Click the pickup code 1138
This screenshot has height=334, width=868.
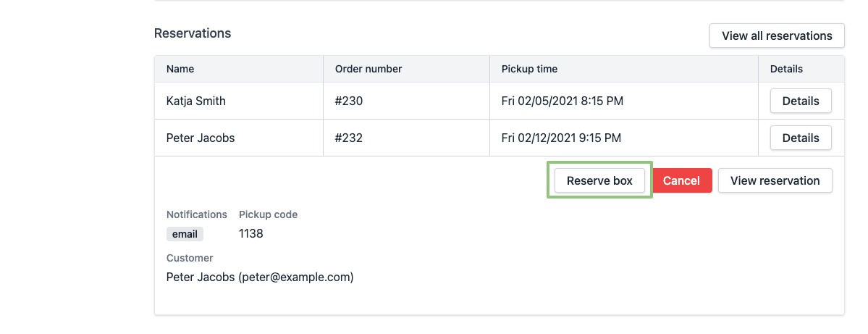pyautogui.click(x=251, y=234)
